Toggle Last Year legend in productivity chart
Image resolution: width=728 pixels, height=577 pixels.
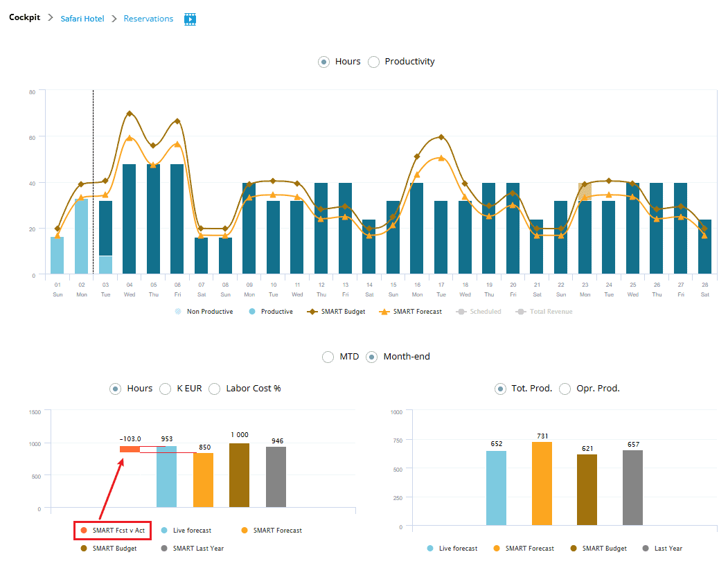(x=662, y=549)
